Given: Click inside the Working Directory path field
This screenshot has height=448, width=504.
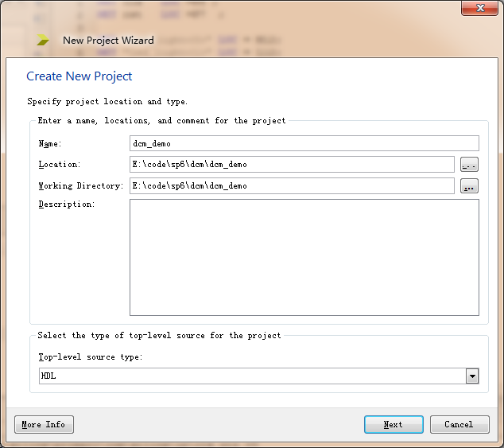Looking at the screenshot, I should (292, 186).
